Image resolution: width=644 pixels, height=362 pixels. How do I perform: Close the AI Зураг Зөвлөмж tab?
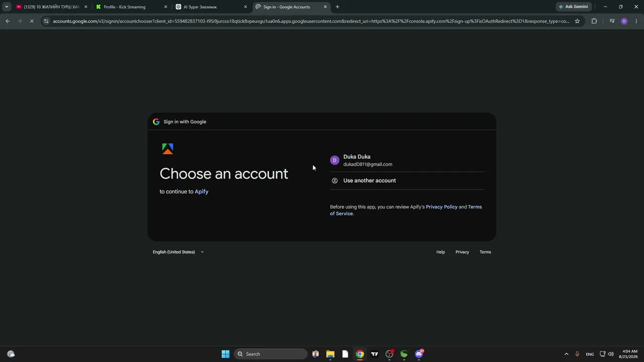pyautogui.click(x=246, y=7)
